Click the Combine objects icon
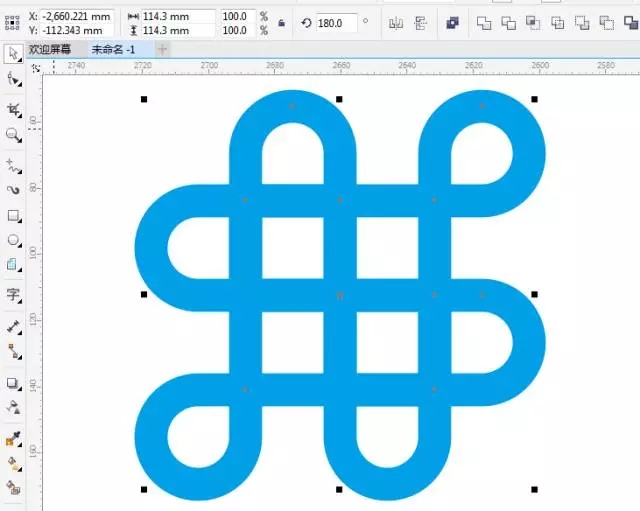The image size is (640, 511). point(452,23)
